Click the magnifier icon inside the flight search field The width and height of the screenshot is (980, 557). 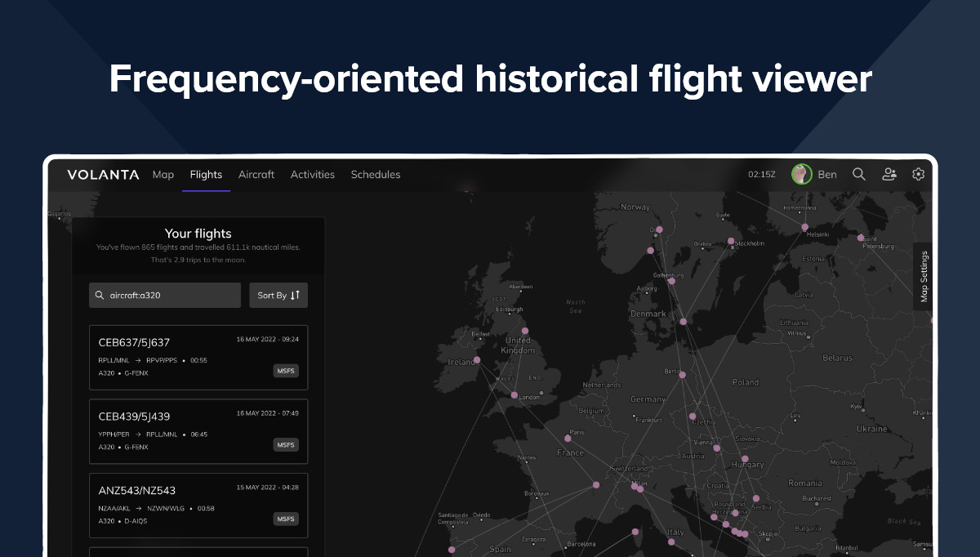point(100,295)
